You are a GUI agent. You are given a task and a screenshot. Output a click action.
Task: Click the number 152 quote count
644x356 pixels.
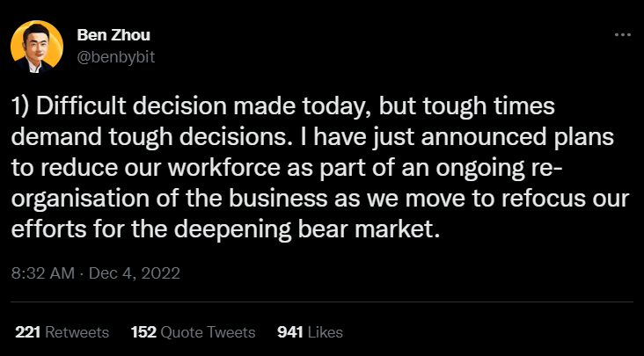click(x=143, y=332)
